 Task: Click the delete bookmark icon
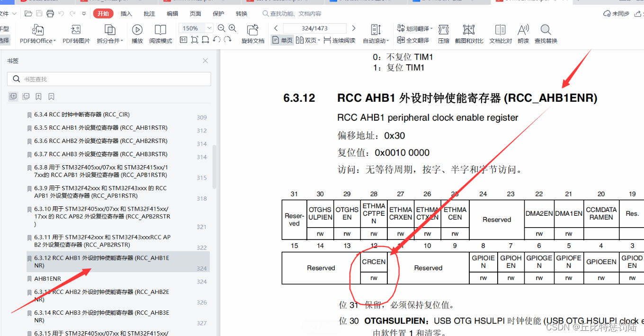click(51, 96)
